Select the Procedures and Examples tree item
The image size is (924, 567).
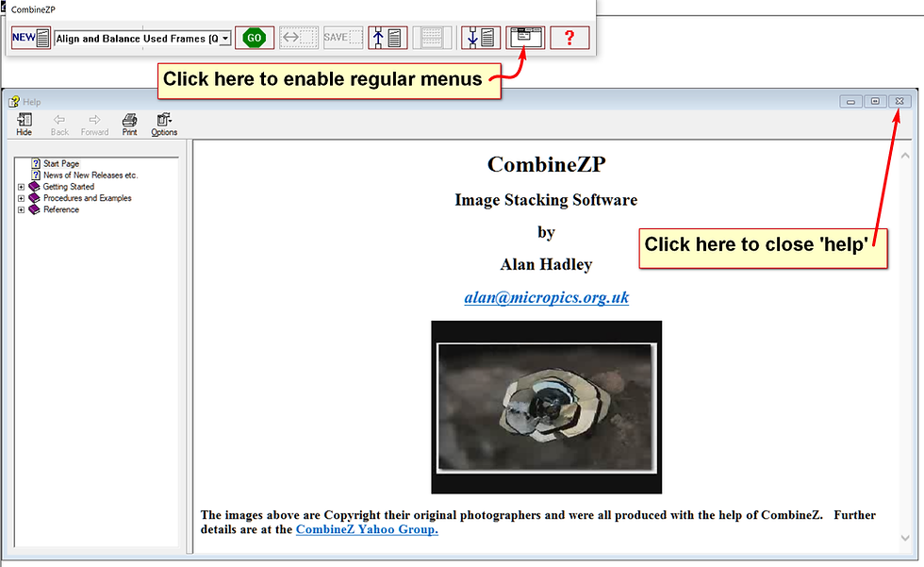pyautogui.click(x=87, y=198)
